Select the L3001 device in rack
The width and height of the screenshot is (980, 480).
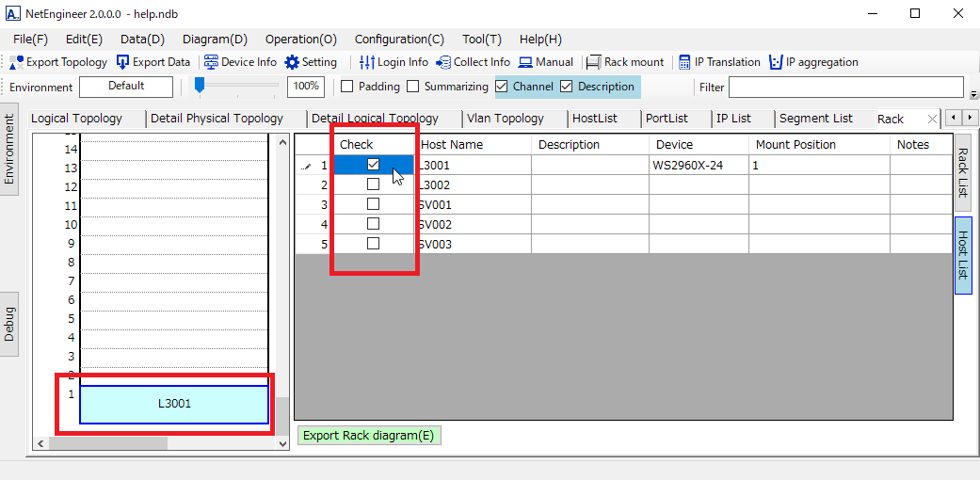coord(174,404)
